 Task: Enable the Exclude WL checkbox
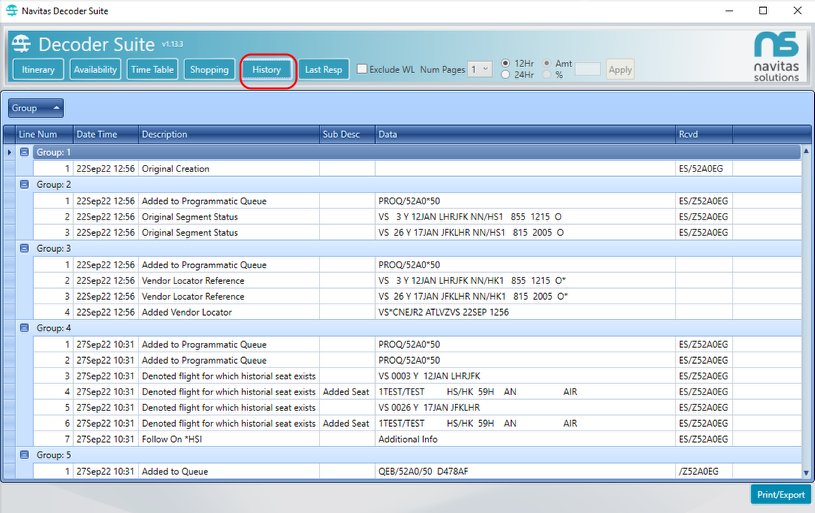[362, 69]
